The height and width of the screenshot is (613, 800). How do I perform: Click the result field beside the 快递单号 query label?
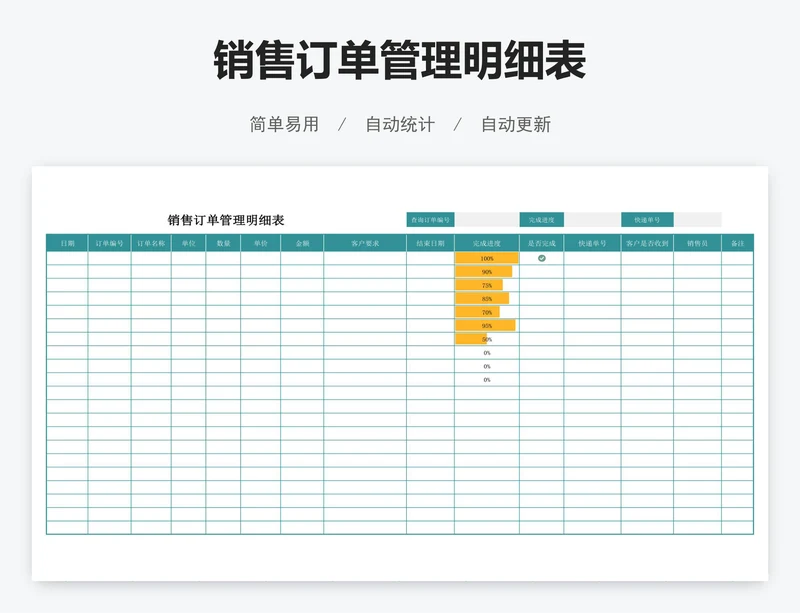[698, 220]
